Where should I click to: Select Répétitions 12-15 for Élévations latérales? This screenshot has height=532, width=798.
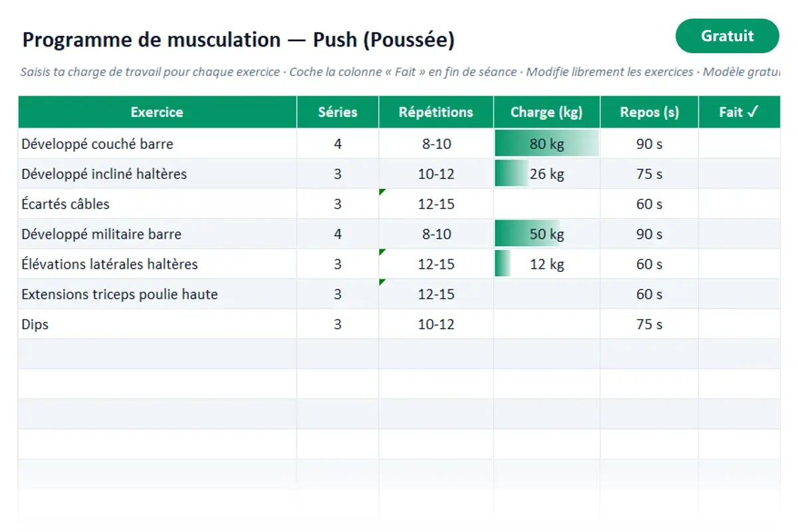tap(436, 264)
